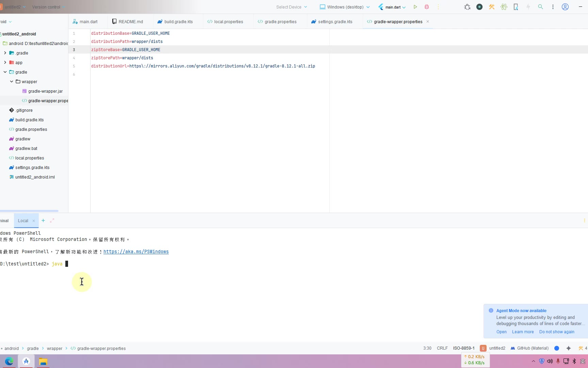
Task: Switch to the build.gradle.kts editor tab
Action: (x=175, y=22)
